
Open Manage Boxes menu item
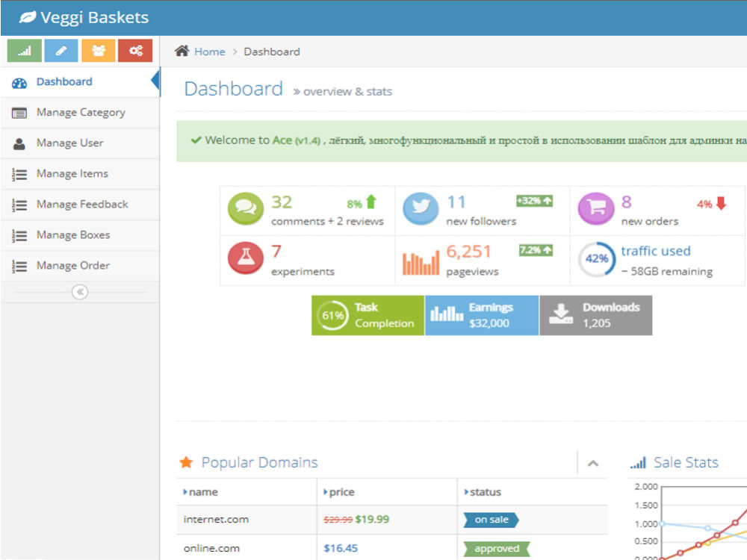(80, 234)
